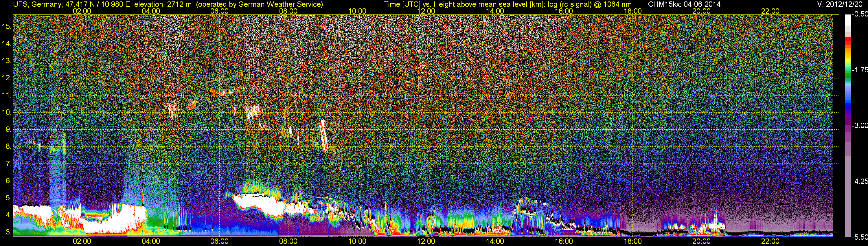Click the height axis label '4.'
Image resolution: width=868 pixels, height=246 pixels.
coord(8,215)
